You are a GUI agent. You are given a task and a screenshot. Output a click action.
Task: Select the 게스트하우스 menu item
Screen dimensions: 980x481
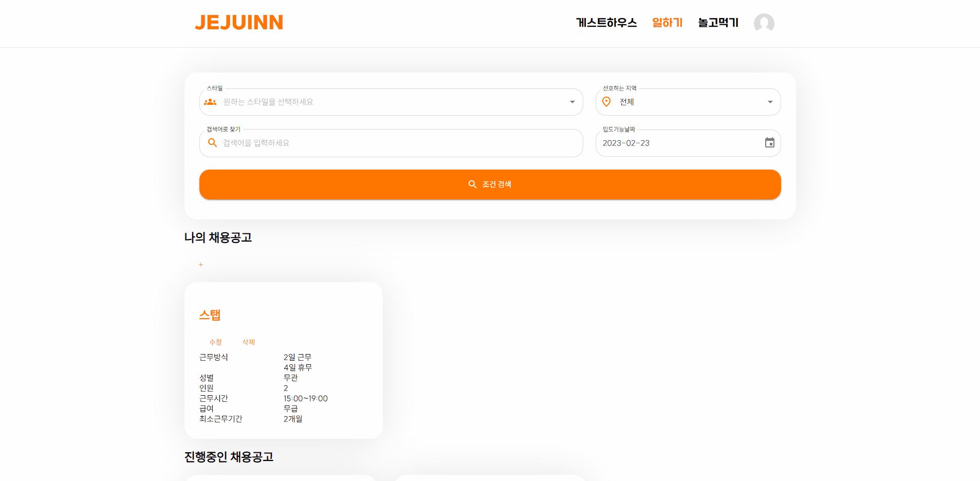coord(606,23)
